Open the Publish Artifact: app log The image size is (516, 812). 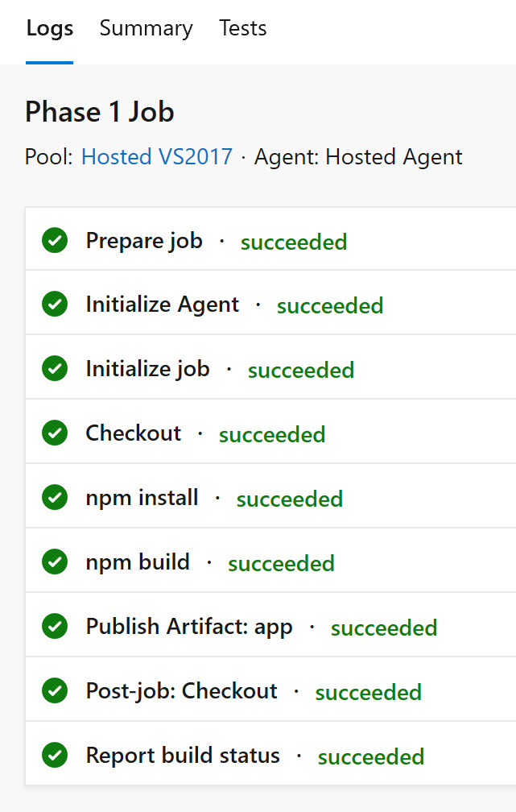click(x=270, y=625)
